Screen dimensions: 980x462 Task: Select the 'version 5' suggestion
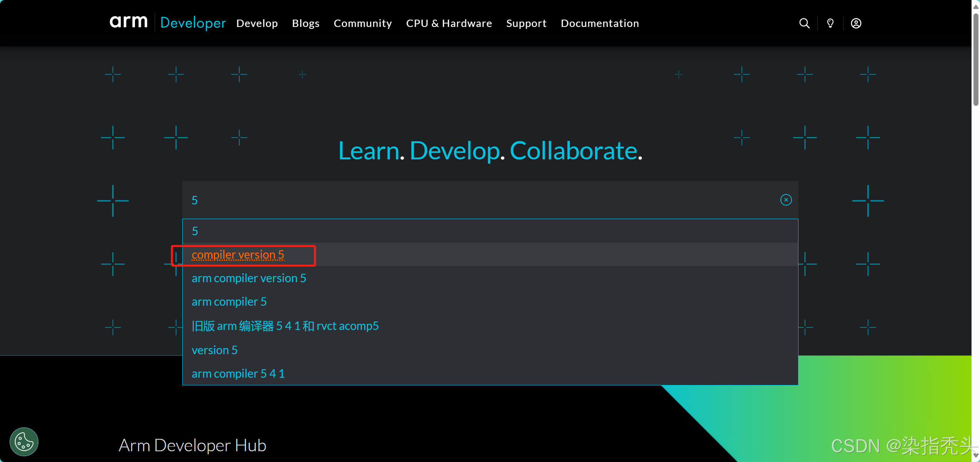coord(215,350)
